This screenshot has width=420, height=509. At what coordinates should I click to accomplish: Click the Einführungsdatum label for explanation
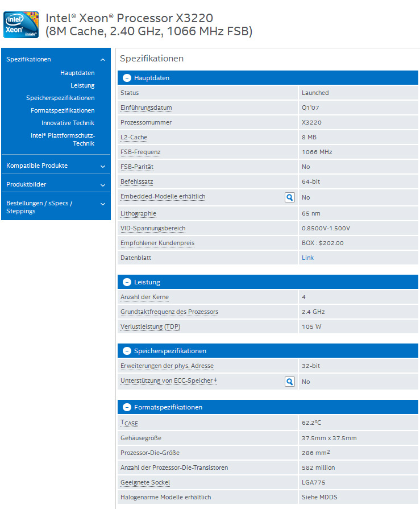(x=146, y=107)
